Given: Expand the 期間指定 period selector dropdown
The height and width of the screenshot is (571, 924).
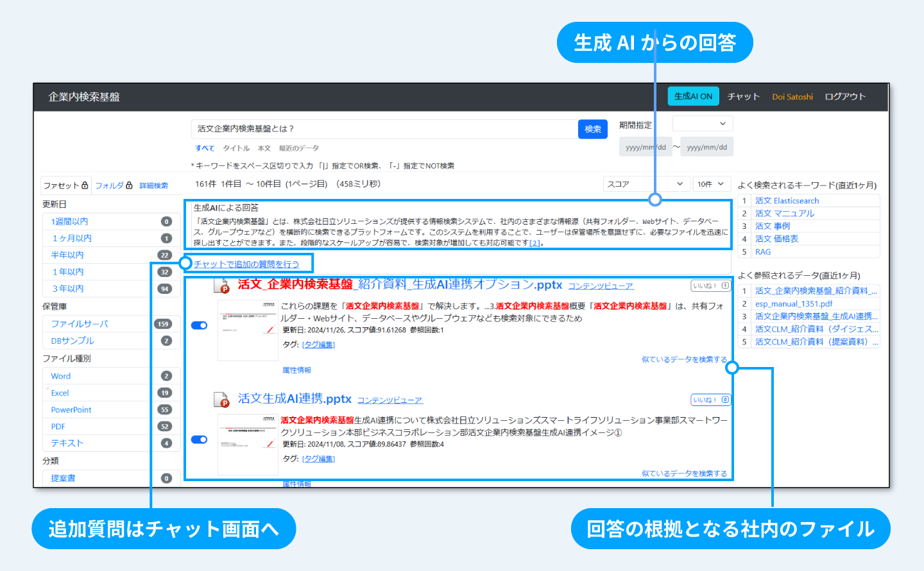Looking at the screenshot, I should tap(703, 123).
